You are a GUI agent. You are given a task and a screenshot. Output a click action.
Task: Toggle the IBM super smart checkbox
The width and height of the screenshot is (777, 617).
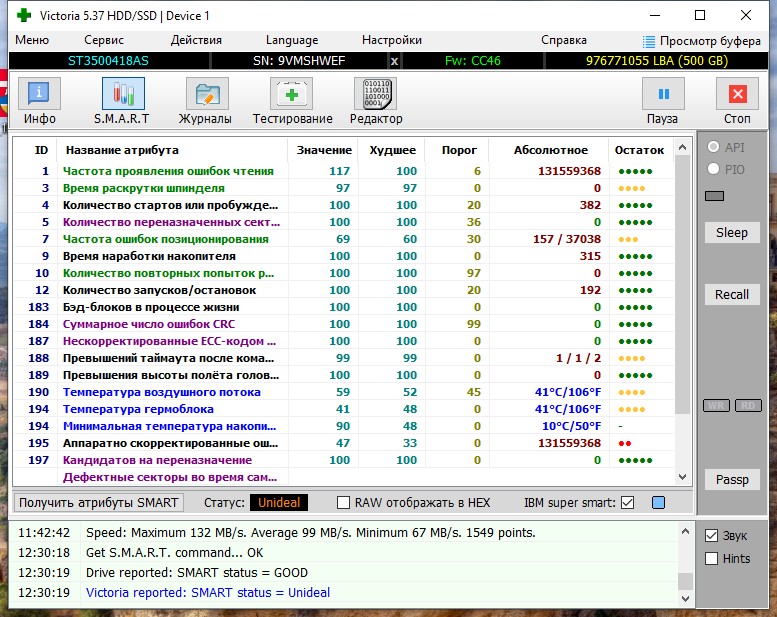coord(627,503)
